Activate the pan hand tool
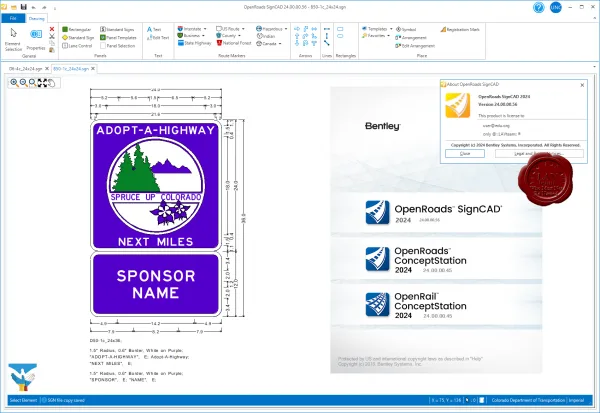600x413 pixels. 51,83
